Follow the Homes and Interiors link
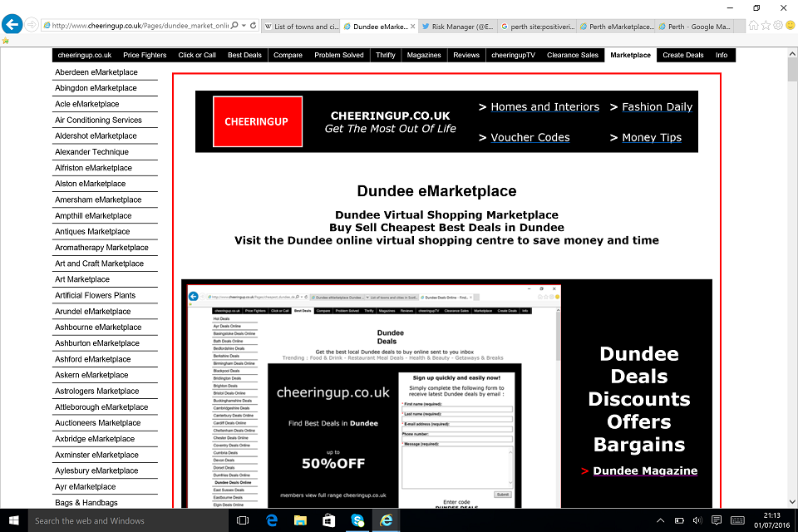 click(x=544, y=106)
